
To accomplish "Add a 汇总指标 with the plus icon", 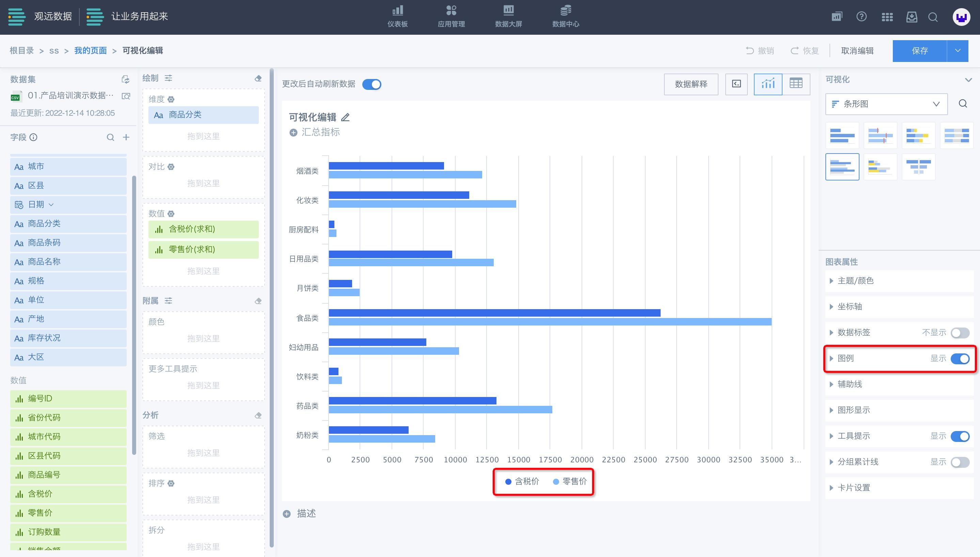I will pos(294,132).
